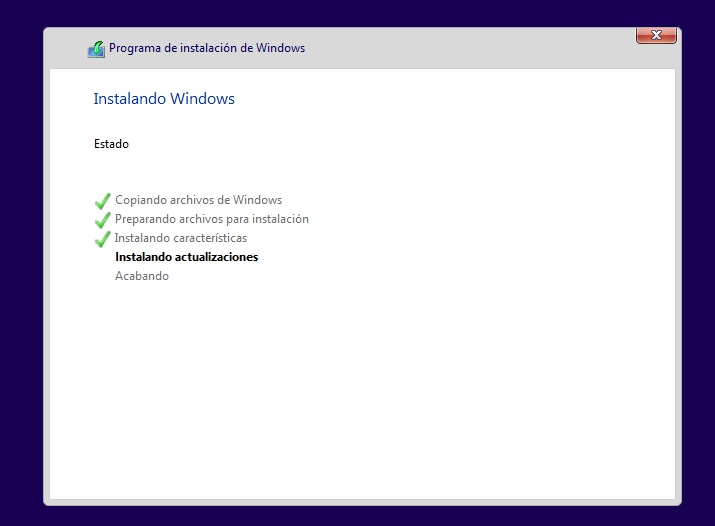Click the bold 'Instalando actualizaciones' step
Screen dimensions: 715x526
click(187, 257)
